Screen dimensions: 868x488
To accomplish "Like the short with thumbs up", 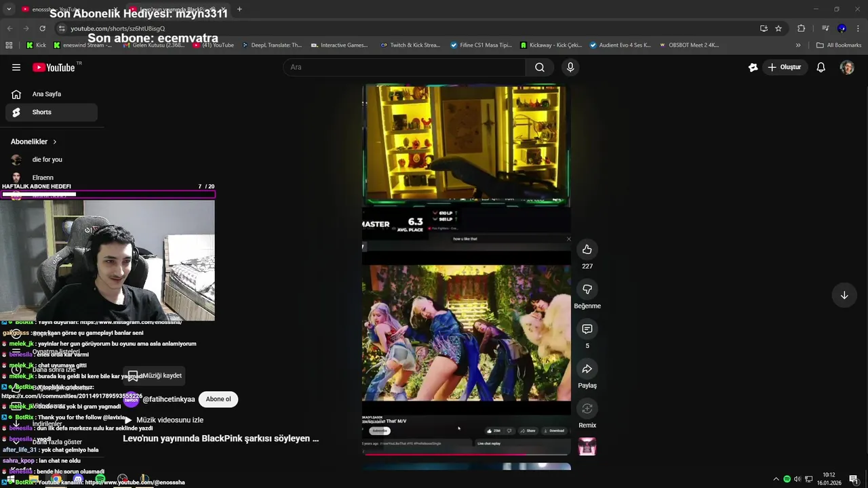I will pyautogui.click(x=587, y=249).
